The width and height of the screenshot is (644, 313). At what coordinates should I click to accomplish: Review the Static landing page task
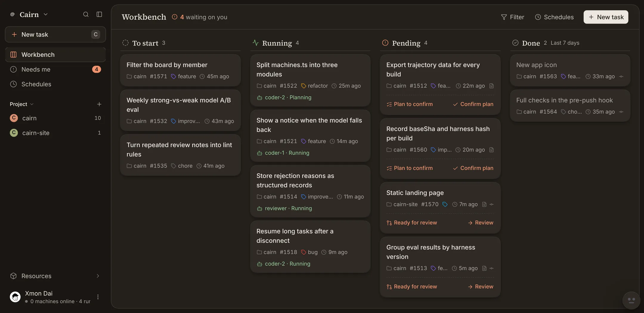481,223
